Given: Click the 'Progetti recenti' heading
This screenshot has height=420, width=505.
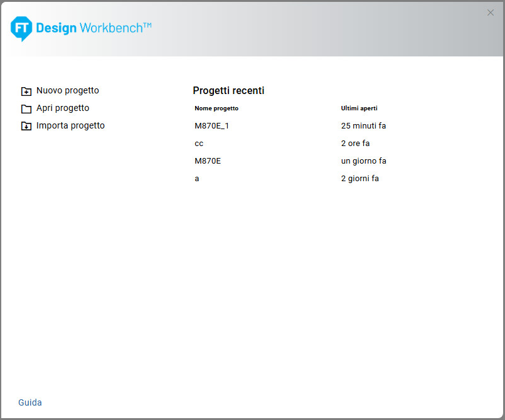Looking at the screenshot, I should (x=228, y=91).
